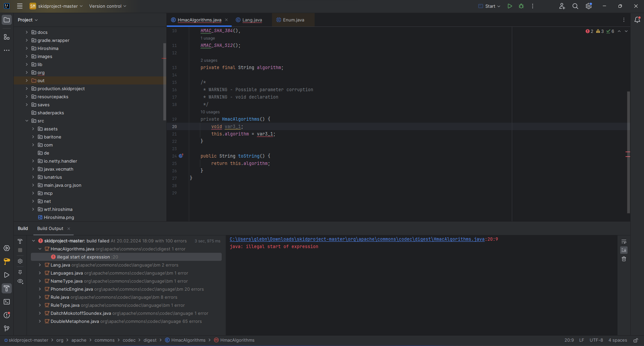Screen dimensions: 644x346
Task: Open build panel settings gear
Action: tap(20, 261)
